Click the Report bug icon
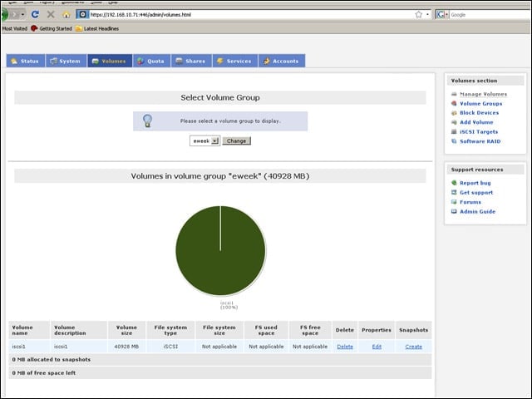 click(x=454, y=183)
